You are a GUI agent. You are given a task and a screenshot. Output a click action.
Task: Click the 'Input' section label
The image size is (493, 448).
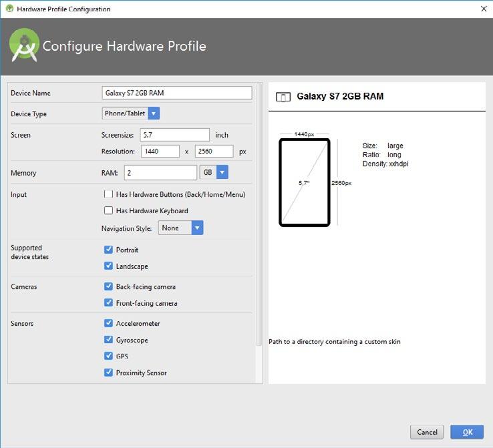pos(19,195)
